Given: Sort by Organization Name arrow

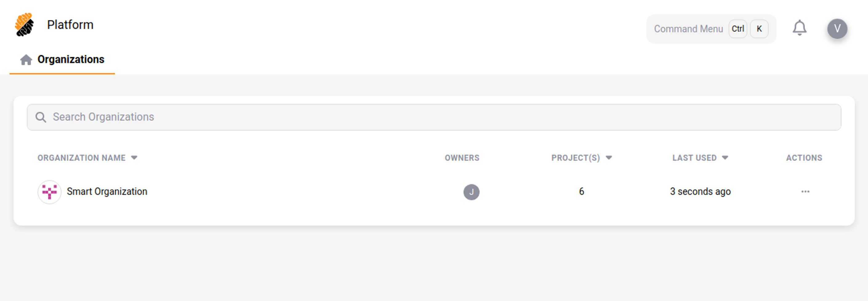Looking at the screenshot, I should 134,158.
